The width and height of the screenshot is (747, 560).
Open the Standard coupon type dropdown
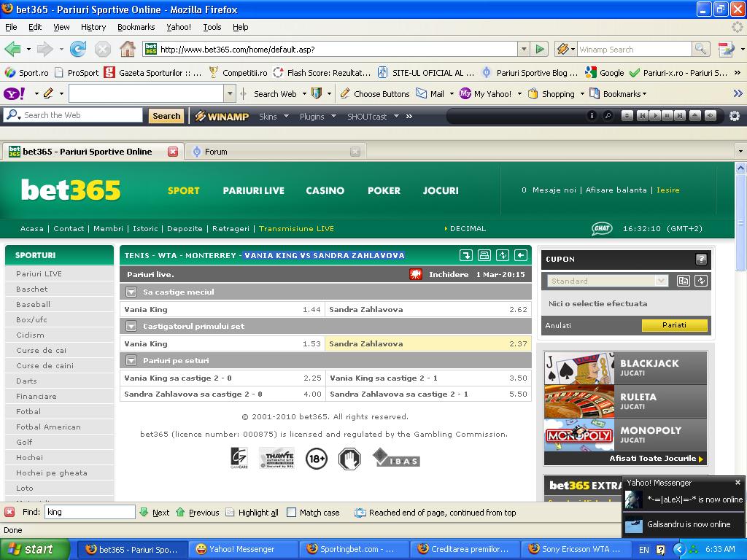point(607,281)
